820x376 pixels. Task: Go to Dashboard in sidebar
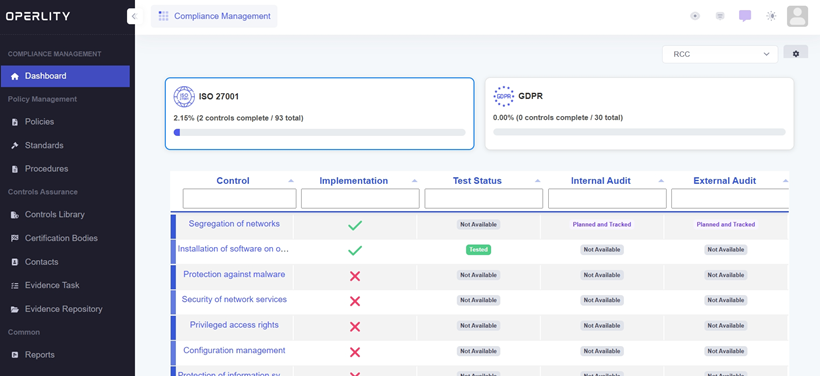coord(65,76)
